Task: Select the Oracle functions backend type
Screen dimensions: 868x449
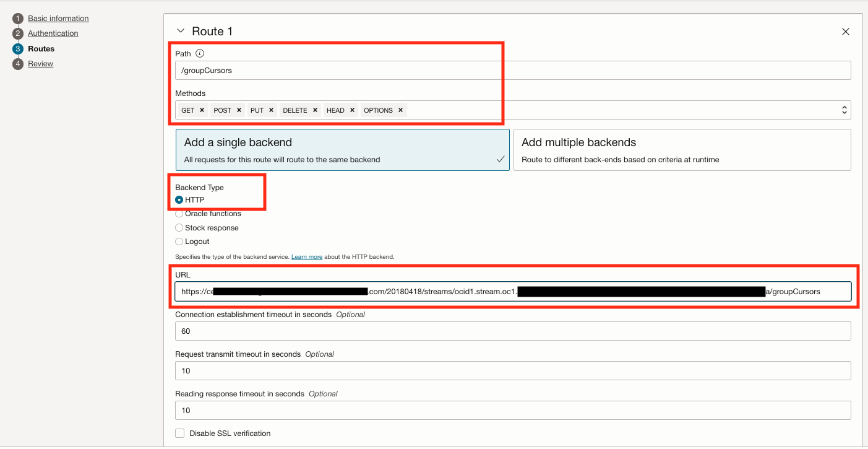Action: tap(179, 213)
